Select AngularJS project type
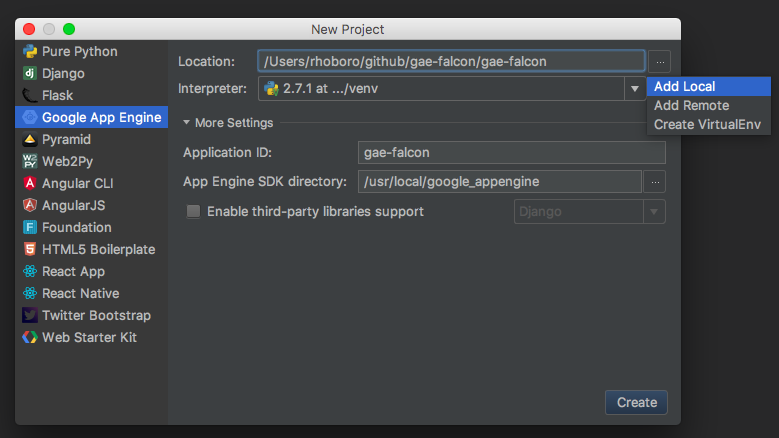779x438 pixels. (x=91, y=205)
